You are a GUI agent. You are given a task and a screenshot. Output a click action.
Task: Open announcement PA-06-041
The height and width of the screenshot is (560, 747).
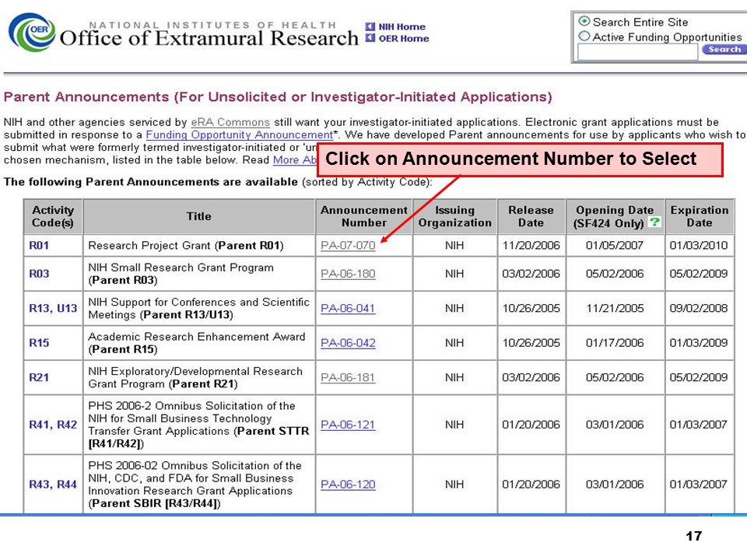click(348, 309)
